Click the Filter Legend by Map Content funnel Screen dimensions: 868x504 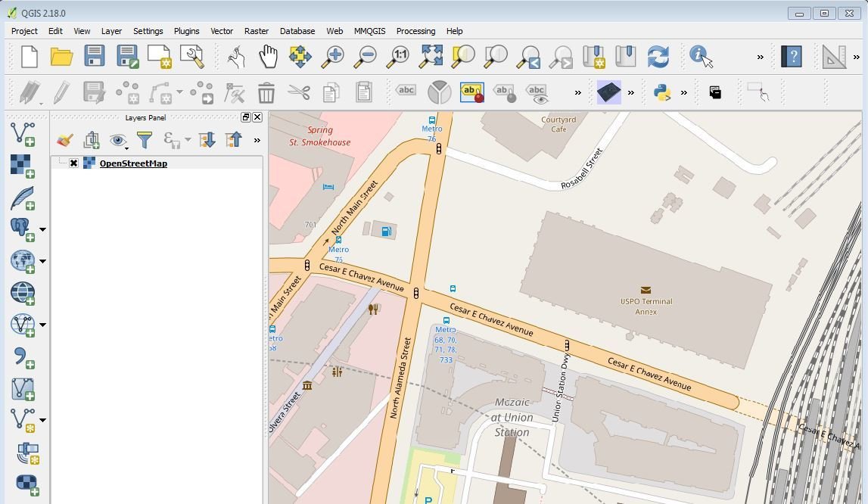coord(145,139)
